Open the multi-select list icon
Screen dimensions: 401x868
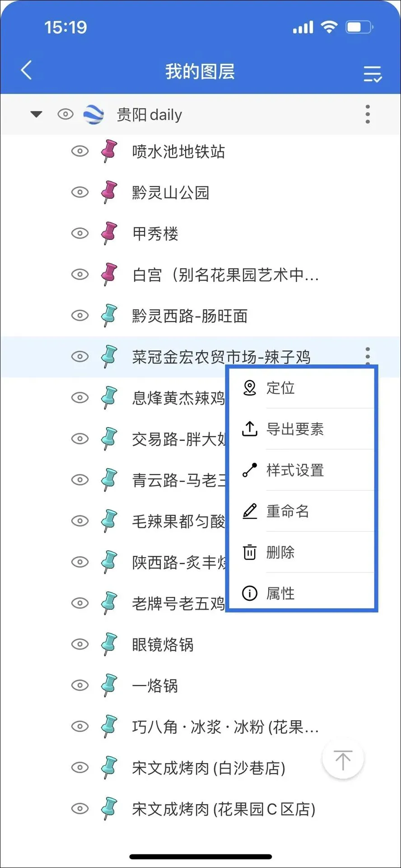[x=373, y=74]
